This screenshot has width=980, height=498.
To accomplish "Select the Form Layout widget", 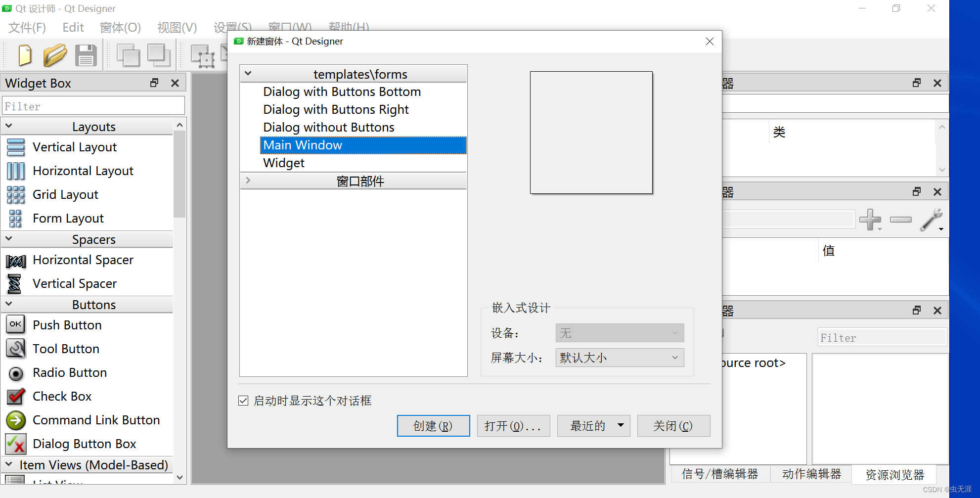I will [68, 218].
